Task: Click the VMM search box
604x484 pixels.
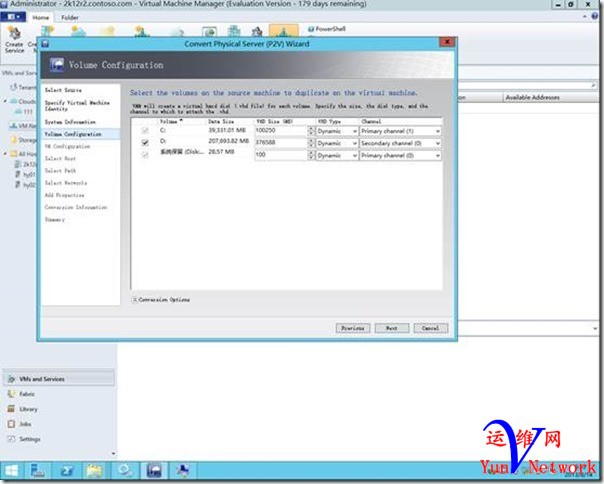Action: [x=528, y=86]
